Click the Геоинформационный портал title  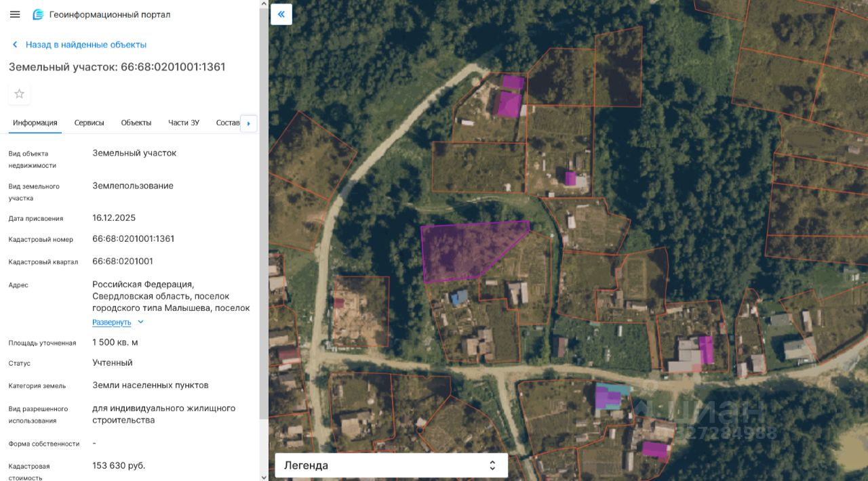point(110,14)
